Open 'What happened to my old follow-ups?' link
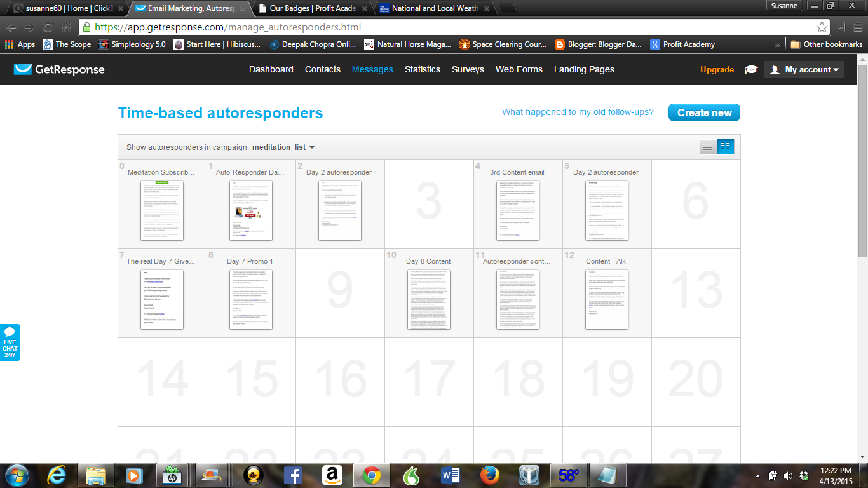Viewport: 868px width, 488px height. point(578,112)
